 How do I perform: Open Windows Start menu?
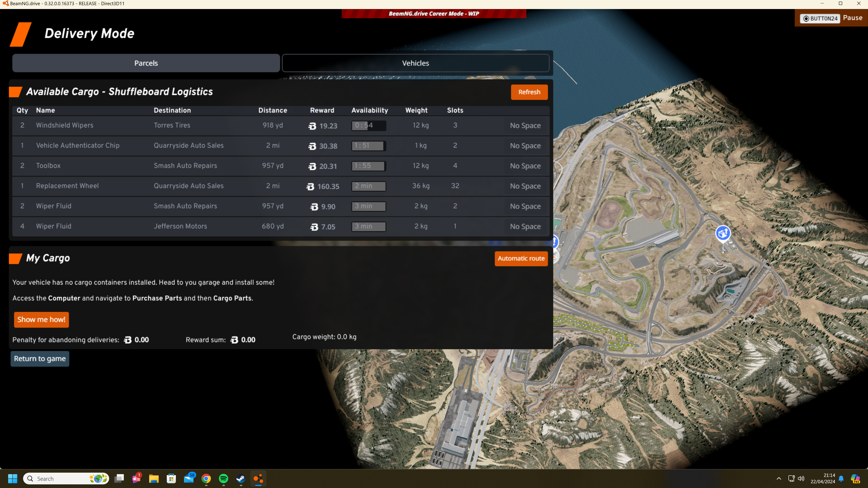pyautogui.click(x=13, y=479)
